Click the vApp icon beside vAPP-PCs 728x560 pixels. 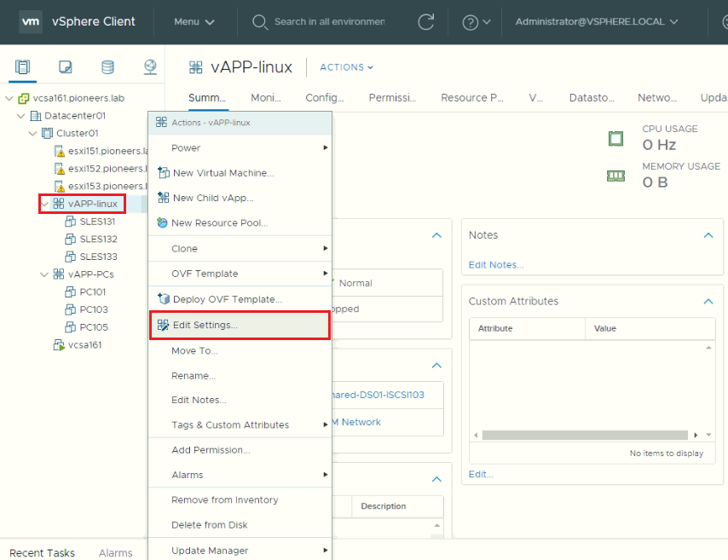pyautogui.click(x=59, y=274)
